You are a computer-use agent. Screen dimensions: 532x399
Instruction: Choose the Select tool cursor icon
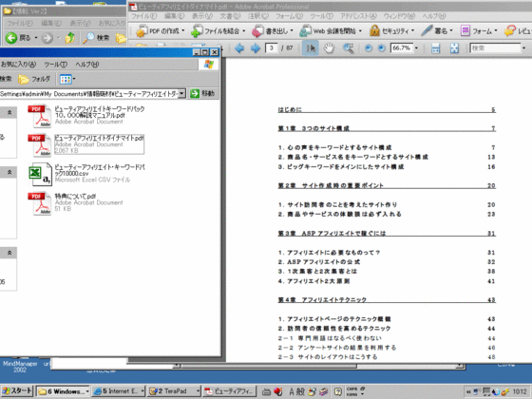click(310, 48)
